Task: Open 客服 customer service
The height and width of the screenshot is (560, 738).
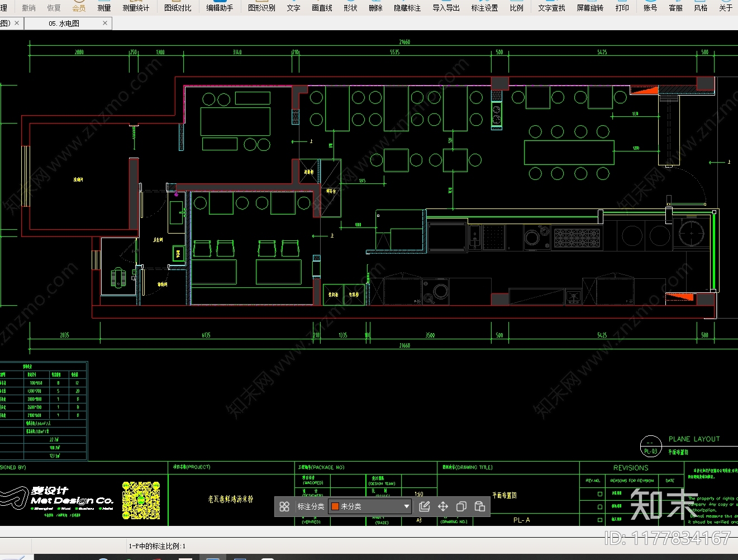Action: click(x=675, y=8)
